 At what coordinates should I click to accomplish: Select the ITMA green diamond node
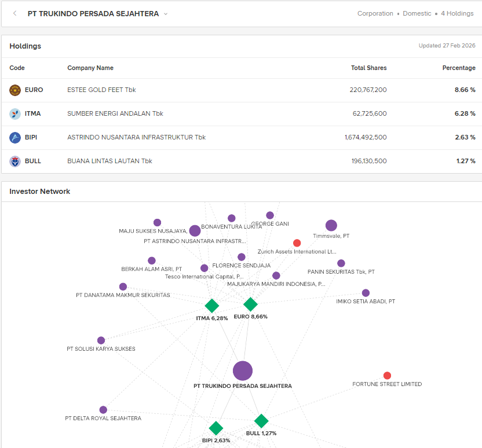point(212,306)
